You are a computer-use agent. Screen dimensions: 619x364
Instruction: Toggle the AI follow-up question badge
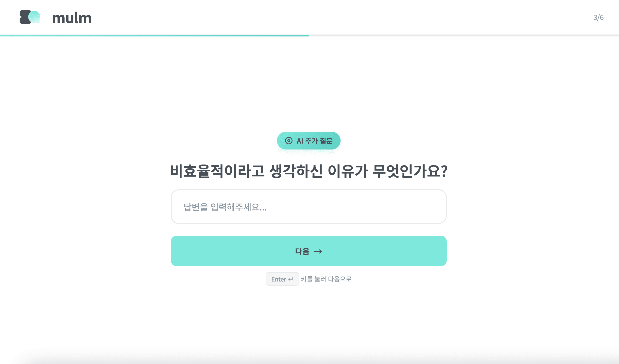click(x=309, y=141)
